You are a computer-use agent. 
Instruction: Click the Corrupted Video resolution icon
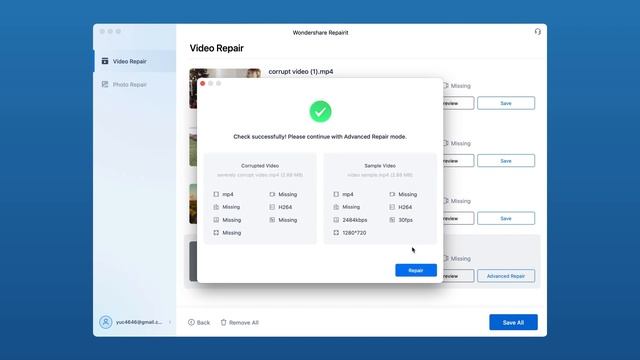pos(216,233)
